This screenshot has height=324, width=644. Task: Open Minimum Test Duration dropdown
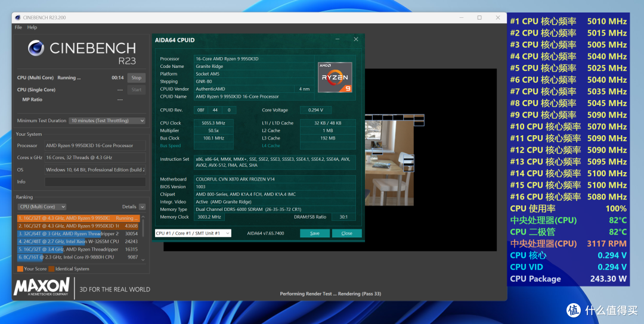[x=107, y=120]
